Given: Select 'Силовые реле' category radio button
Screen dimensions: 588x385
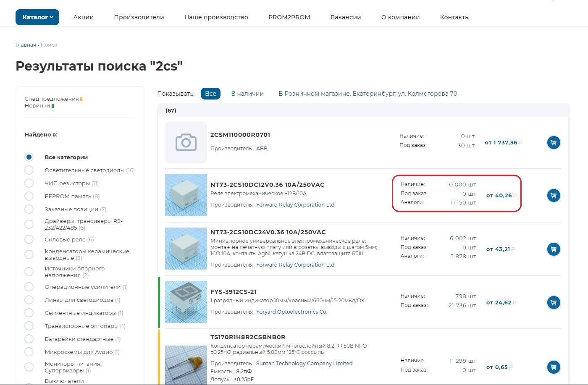Looking at the screenshot, I should coord(29,239).
